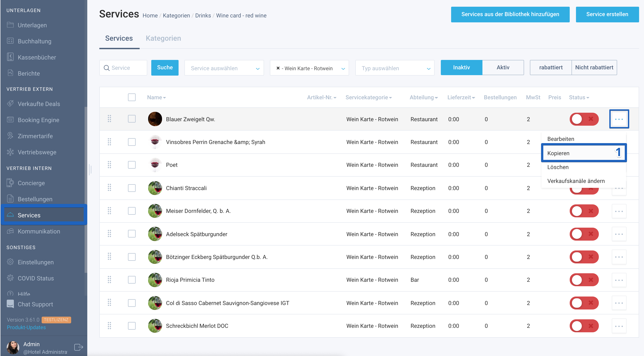Open the Concierge icon in sidebar

10,183
